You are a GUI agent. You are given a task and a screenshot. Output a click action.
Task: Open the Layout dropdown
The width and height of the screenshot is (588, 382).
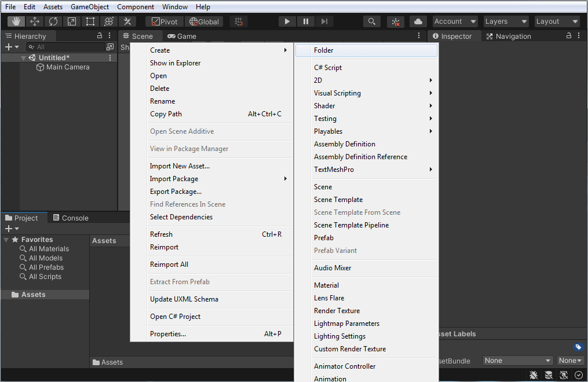[556, 21]
